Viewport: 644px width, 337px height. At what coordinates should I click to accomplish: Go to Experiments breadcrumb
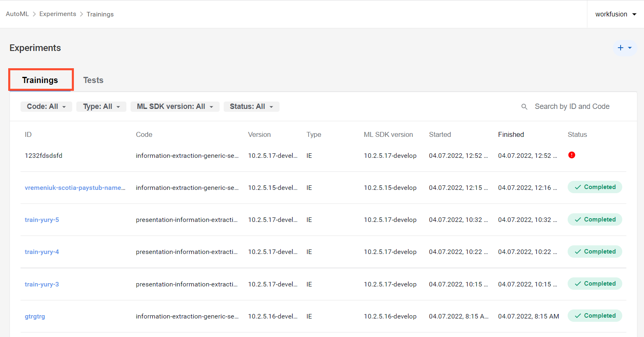(x=58, y=14)
